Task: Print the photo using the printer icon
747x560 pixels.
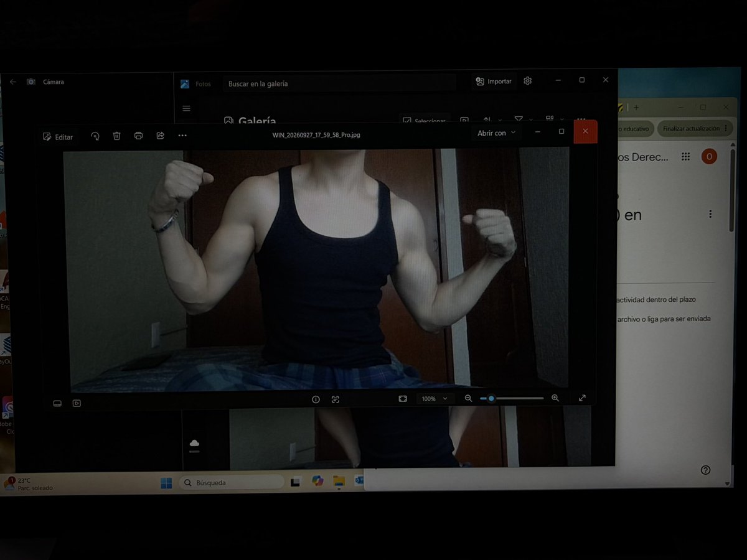Action: pyautogui.click(x=138, y=136)
